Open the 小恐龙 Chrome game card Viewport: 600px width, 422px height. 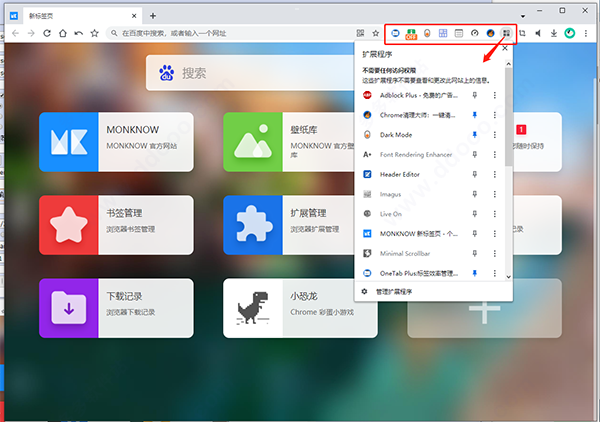(x=300, y=308)
